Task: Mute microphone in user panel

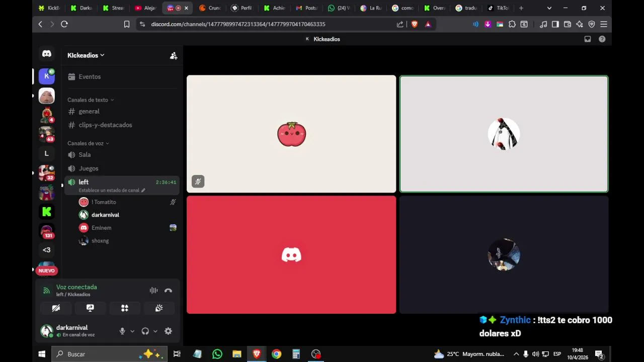Action: (x=122, y=331)
